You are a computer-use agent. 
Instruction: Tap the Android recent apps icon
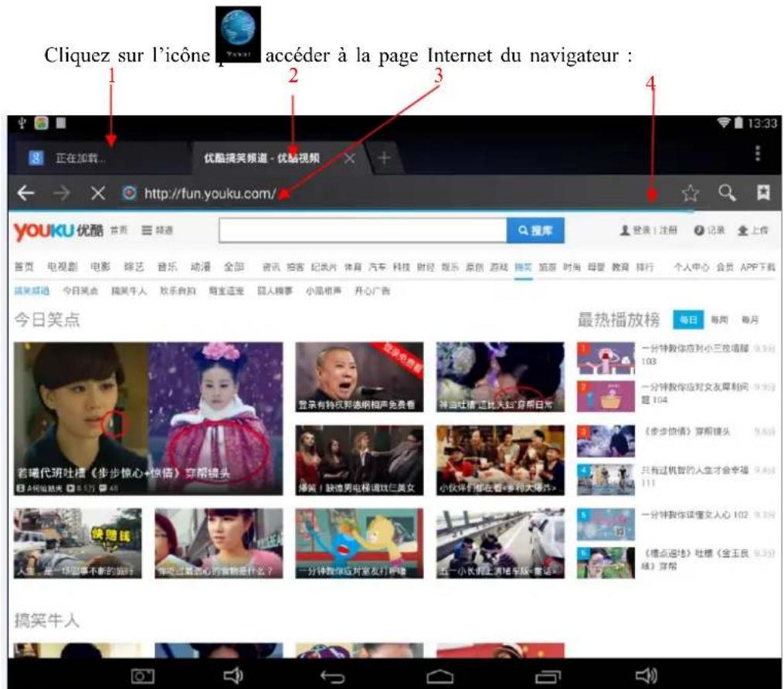(548, 677)
